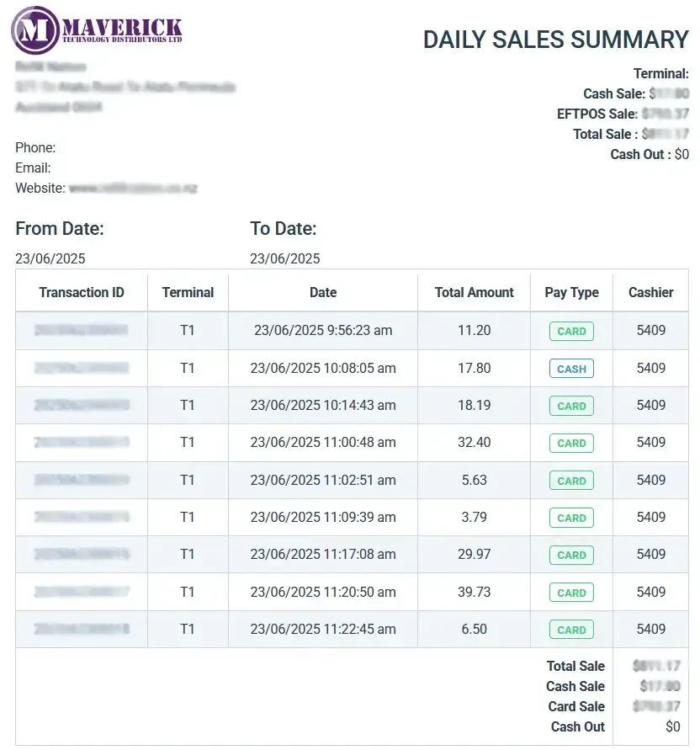This screenshot has width=700, height=750.
Task: Click the CARD badge on the 6.50 row
Action: 571,630
